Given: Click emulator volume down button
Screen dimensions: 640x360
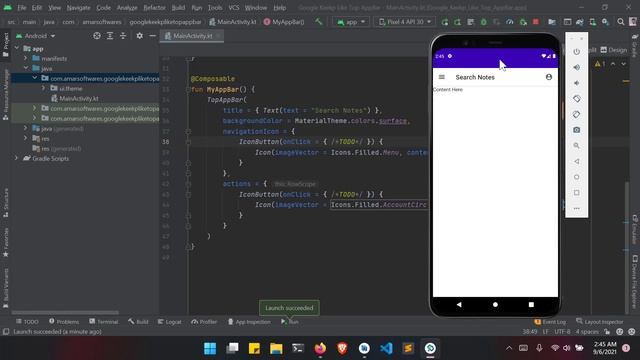Looking at the screenshot, I should point(576,83).
